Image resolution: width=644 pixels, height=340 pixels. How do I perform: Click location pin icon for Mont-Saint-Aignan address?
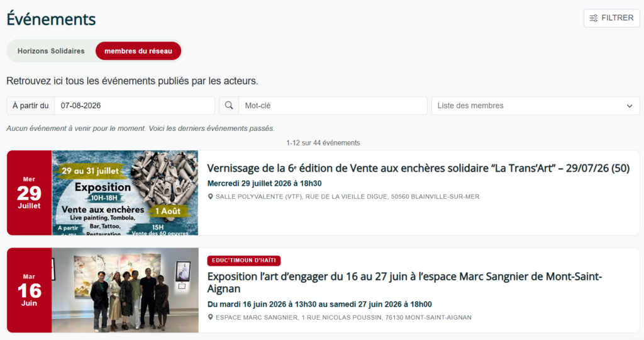pos(210,317)
